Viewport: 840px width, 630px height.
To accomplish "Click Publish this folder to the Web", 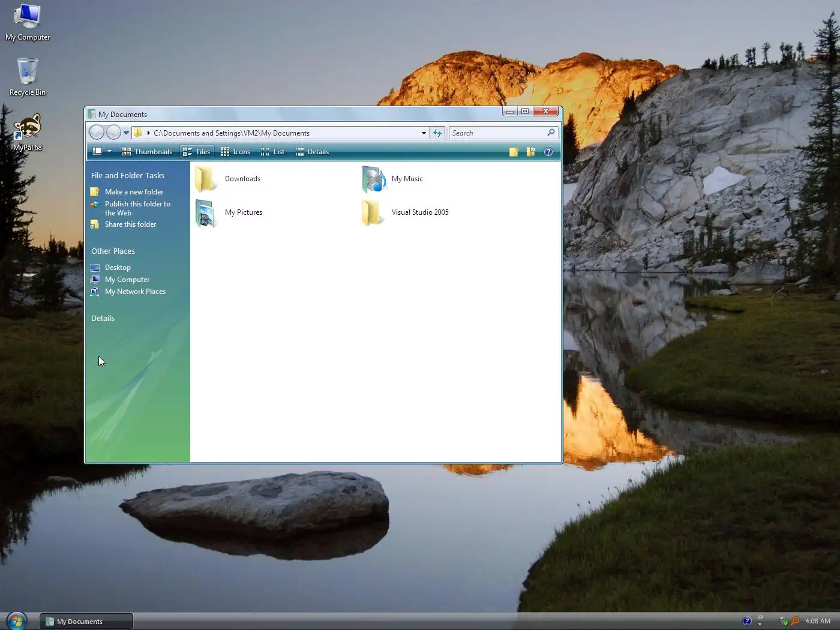I will click(137, 208).
